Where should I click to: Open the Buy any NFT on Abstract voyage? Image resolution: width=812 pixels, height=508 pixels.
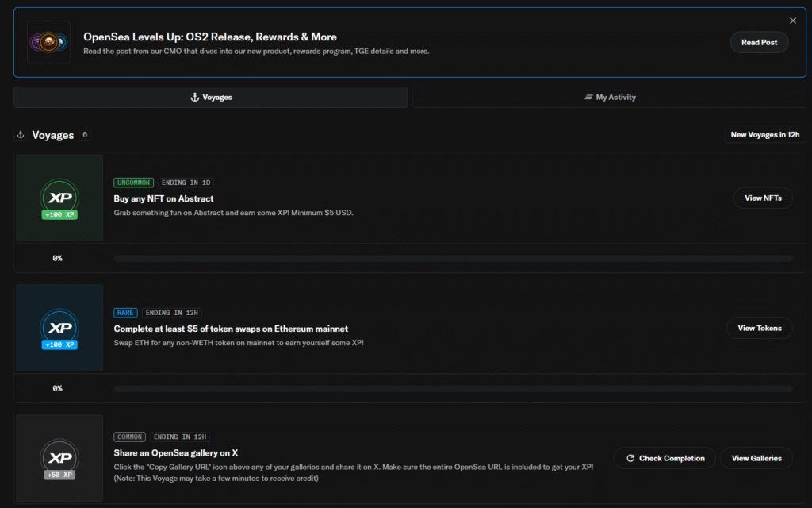(164, 198)
